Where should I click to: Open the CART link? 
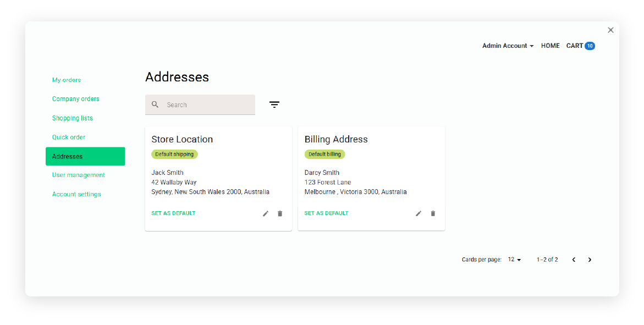click(575, 46)
